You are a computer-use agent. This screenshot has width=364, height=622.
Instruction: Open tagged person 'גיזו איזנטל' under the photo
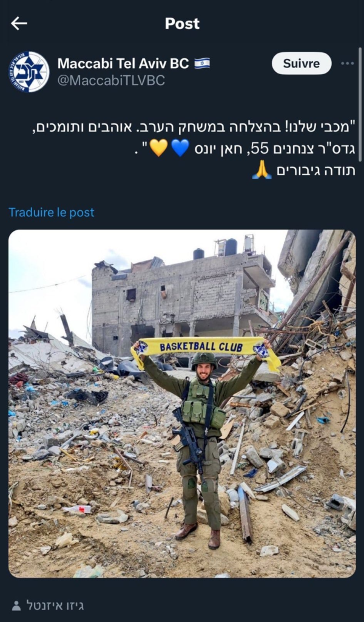coord(55,606)
